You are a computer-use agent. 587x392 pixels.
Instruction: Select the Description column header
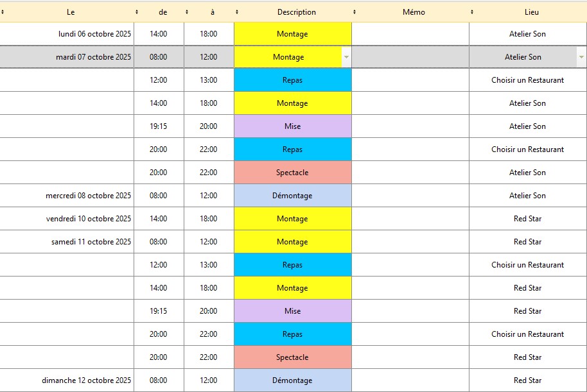[296, 12]
